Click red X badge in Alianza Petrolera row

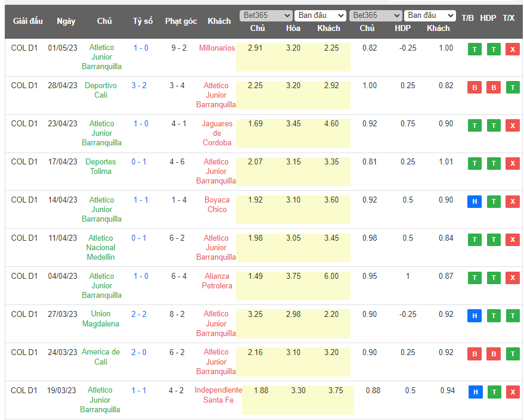pos(512,278)
